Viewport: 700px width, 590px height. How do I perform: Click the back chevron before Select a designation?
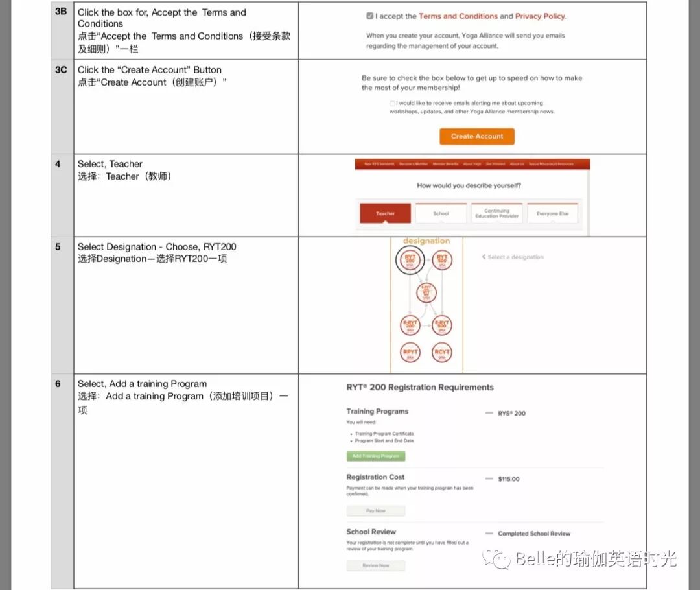[x=484, y=257]
